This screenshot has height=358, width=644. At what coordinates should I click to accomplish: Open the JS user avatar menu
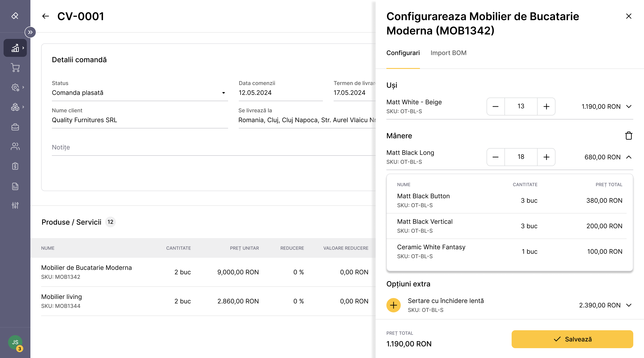click(15, 342)
